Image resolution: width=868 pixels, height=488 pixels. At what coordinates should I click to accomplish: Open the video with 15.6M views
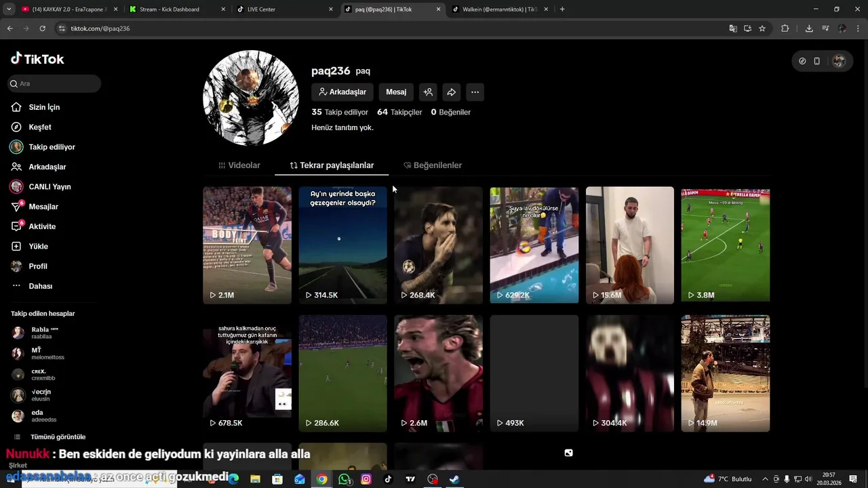point(630,245)
